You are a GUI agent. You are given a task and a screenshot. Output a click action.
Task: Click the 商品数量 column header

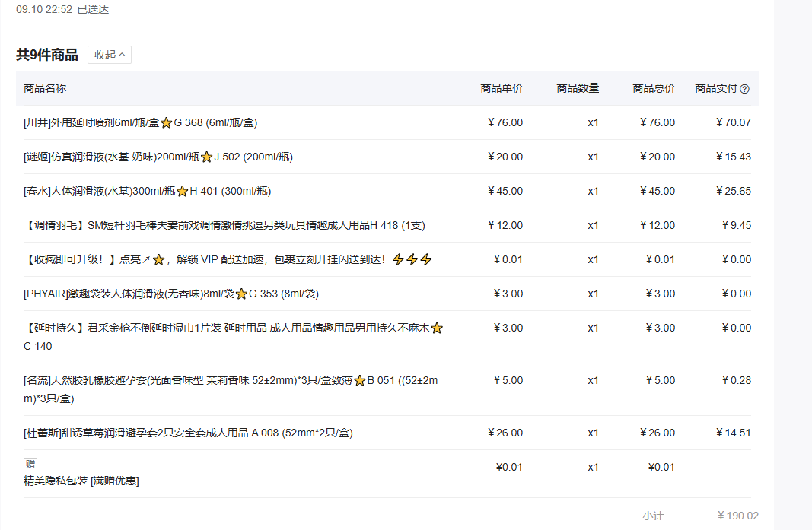[578, 88]
